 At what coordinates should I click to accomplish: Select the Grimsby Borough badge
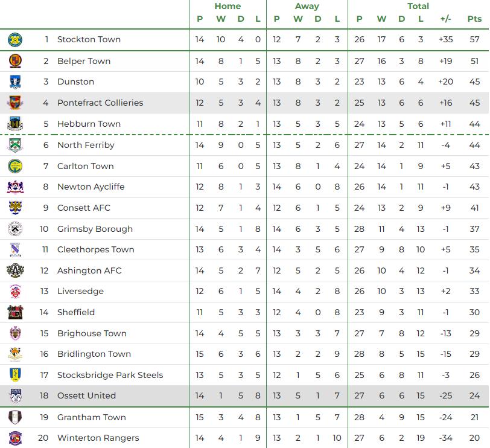click(x=15, y=229)
